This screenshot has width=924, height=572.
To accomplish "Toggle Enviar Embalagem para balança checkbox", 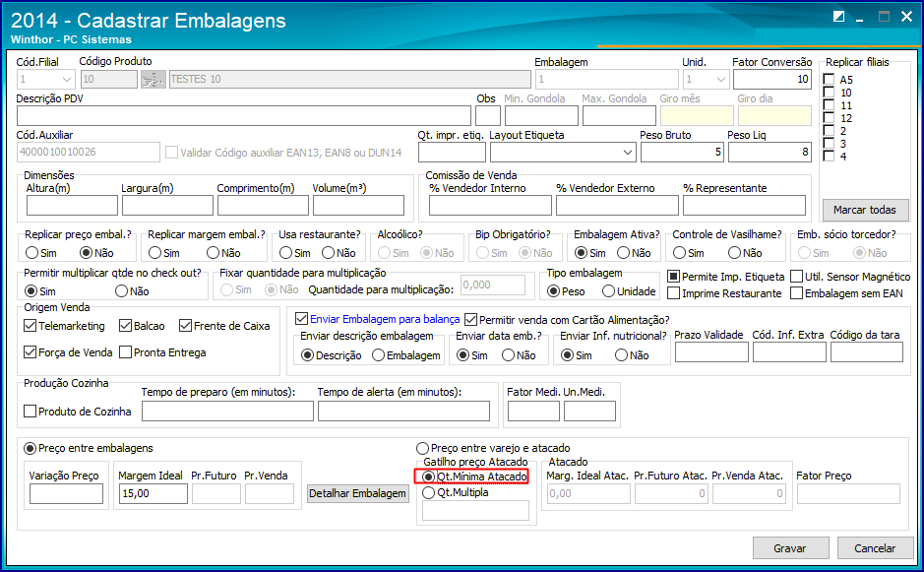I will point(302,319).
